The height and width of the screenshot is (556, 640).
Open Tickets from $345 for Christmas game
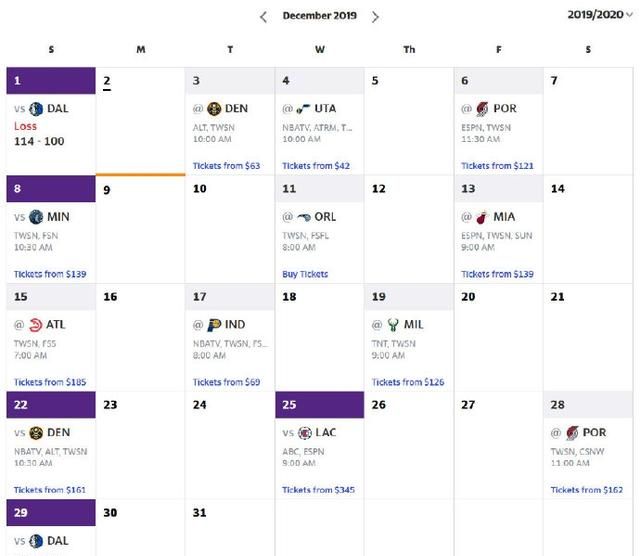point(318,490)
